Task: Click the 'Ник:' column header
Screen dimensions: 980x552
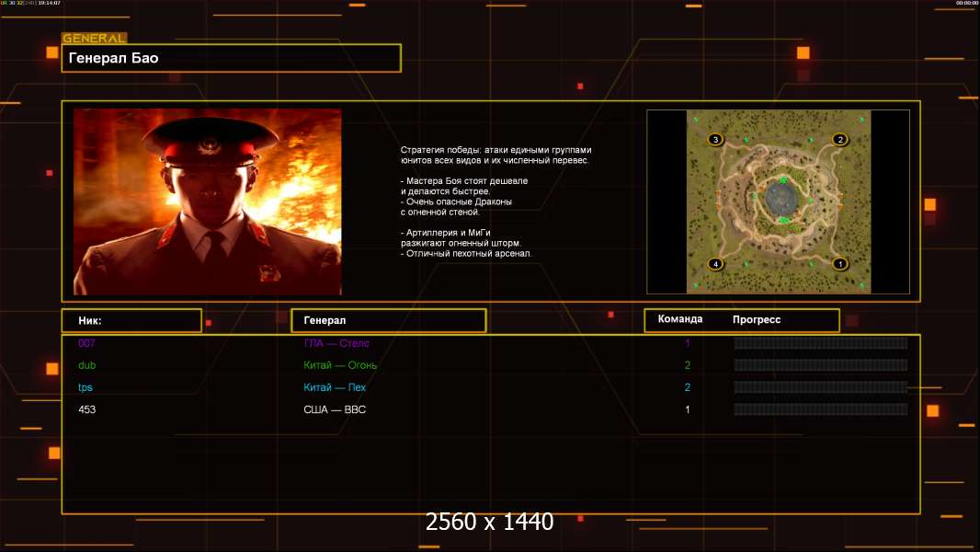Action: point(131,320)
